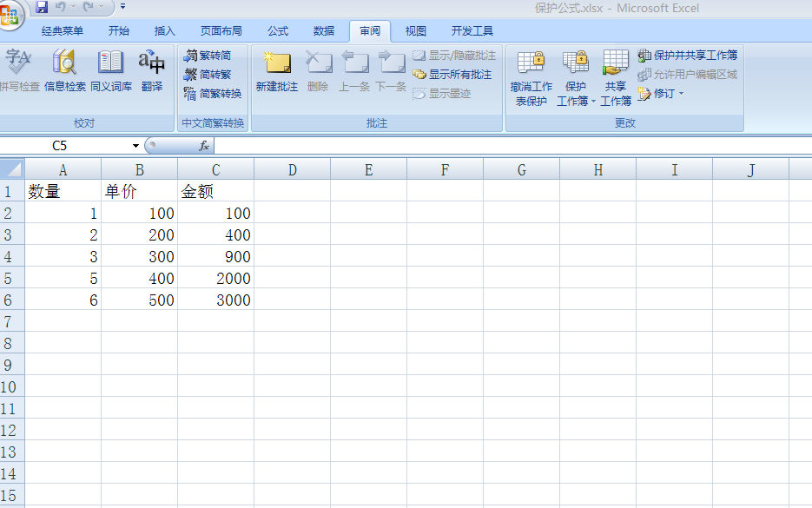Click the fx insert function button

tap(204, 146)
